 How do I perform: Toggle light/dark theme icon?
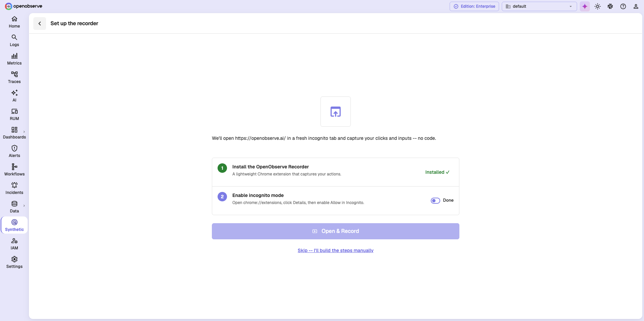[598, 6]
